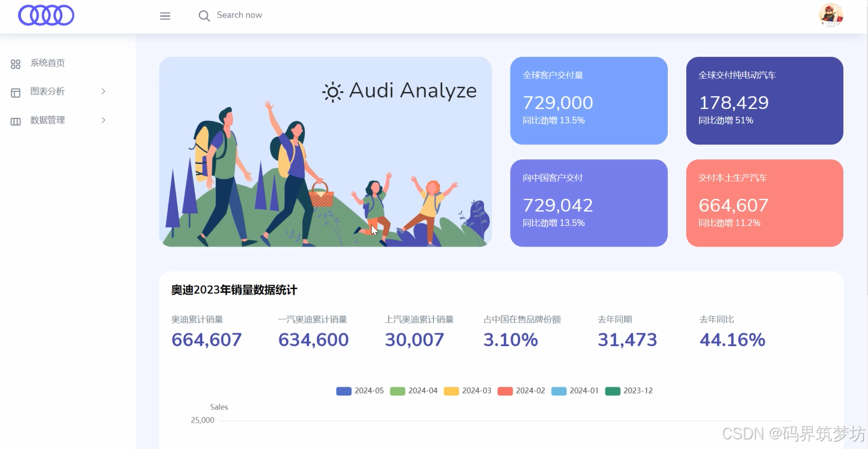Toggle the 2024-03 legend swatch
This screenshot has width=868, height=449.
(451, 391)
